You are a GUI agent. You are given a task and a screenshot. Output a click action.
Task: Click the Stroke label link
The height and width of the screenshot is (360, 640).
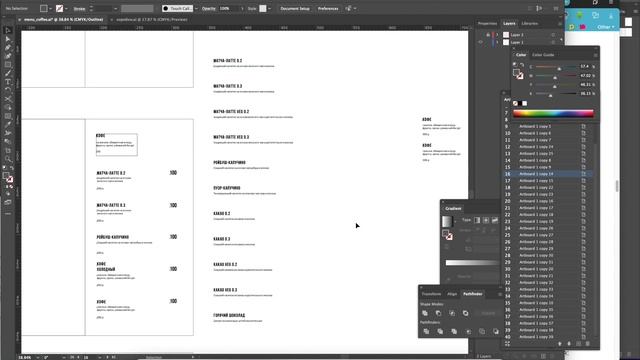point(79,9)
